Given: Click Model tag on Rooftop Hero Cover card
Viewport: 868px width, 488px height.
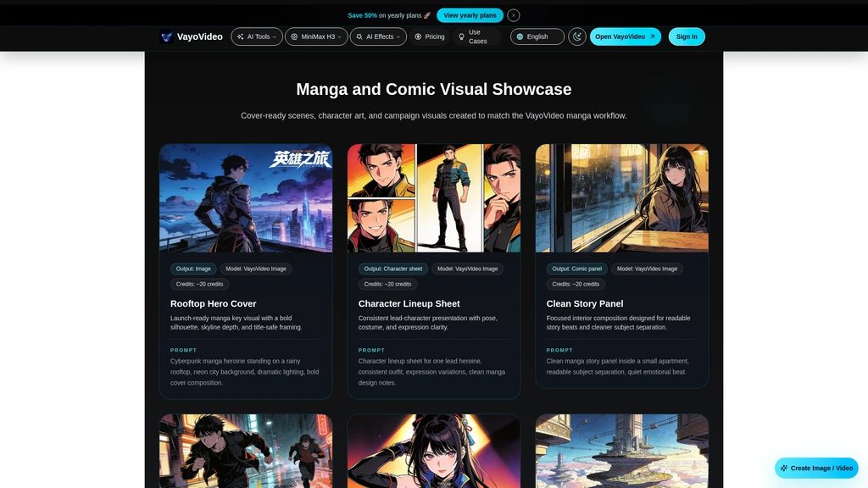Looking at the screenshot, I should tap(256, 269).
